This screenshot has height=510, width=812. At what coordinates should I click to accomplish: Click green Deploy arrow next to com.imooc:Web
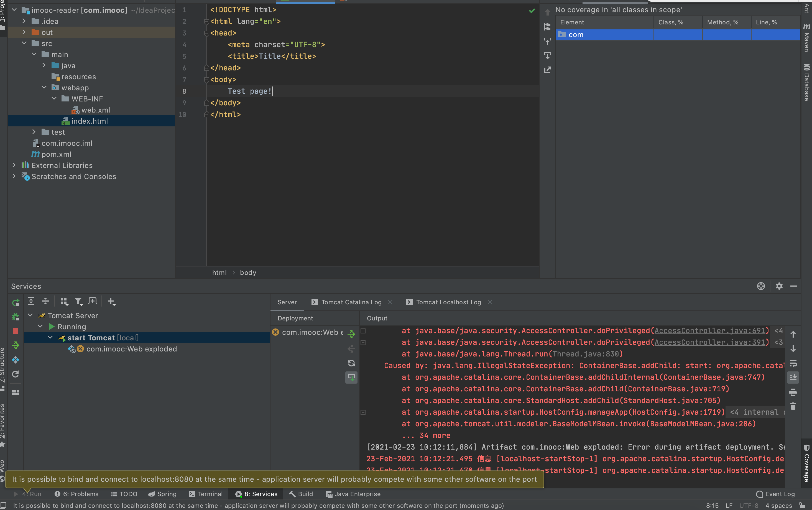tap(351, 334)
